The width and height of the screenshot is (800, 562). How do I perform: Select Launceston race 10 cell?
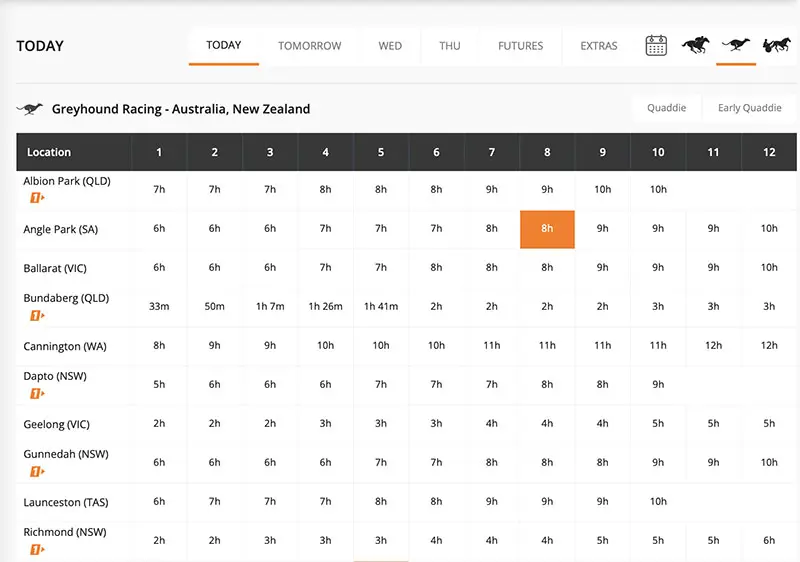tap(658, 502)
